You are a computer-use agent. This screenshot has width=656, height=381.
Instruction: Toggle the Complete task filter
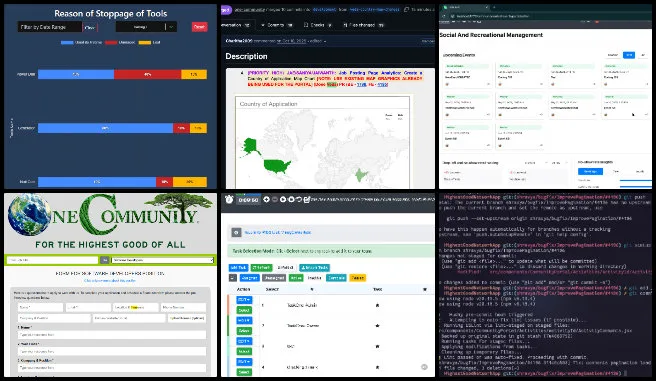tap(336, 278)
